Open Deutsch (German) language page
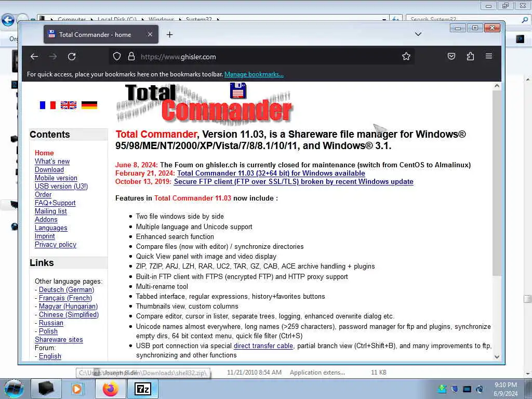The image size is (532, 399). 66,290
